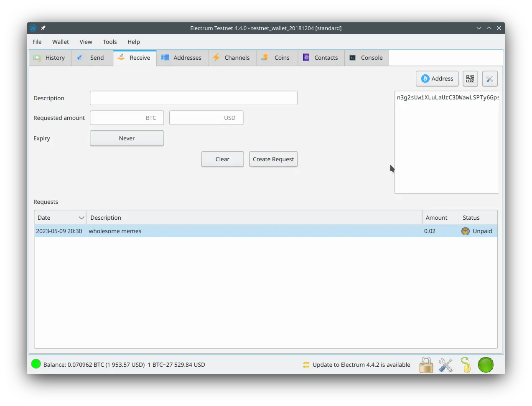532x406 pixels.
Task: Click the update available arrows icon
Action: point(306,365)
